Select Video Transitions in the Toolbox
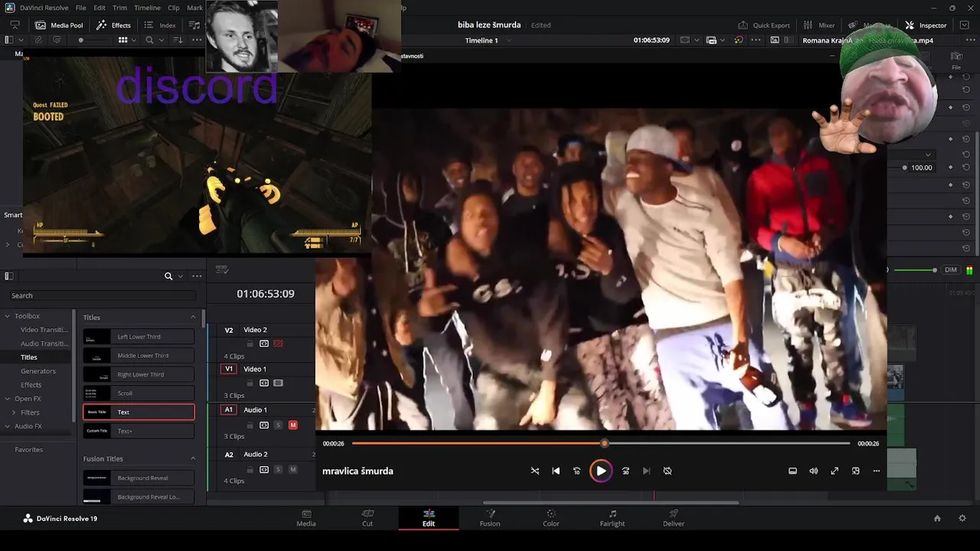This screenshot has height=551, width=980. (x=44, y=330)
